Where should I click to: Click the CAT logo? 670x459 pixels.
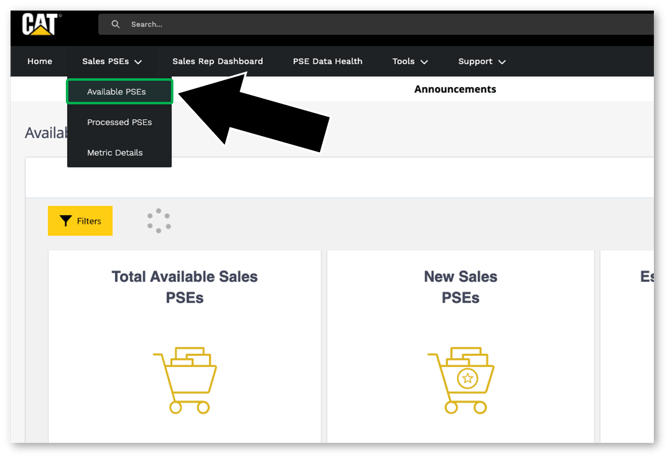(41, 24)
